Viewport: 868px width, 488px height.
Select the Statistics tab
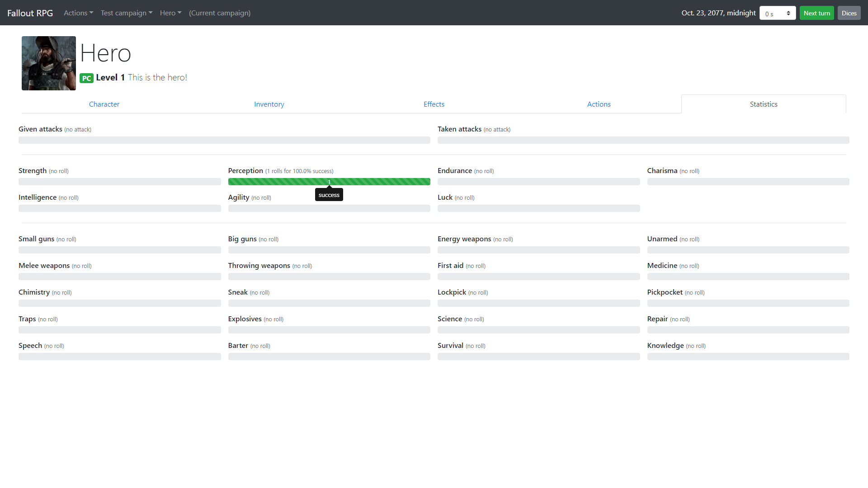(x=764, y=104)
